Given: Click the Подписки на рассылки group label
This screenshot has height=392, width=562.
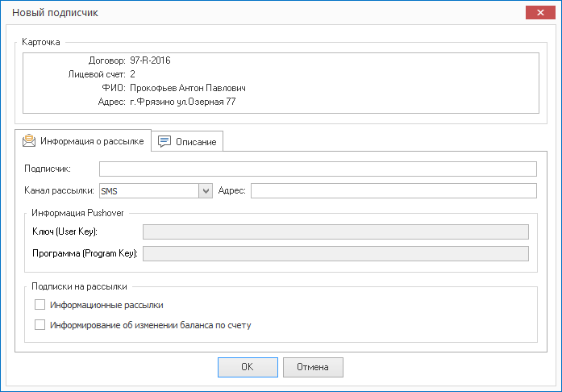Looking at the screenshot, I should 79,286.
